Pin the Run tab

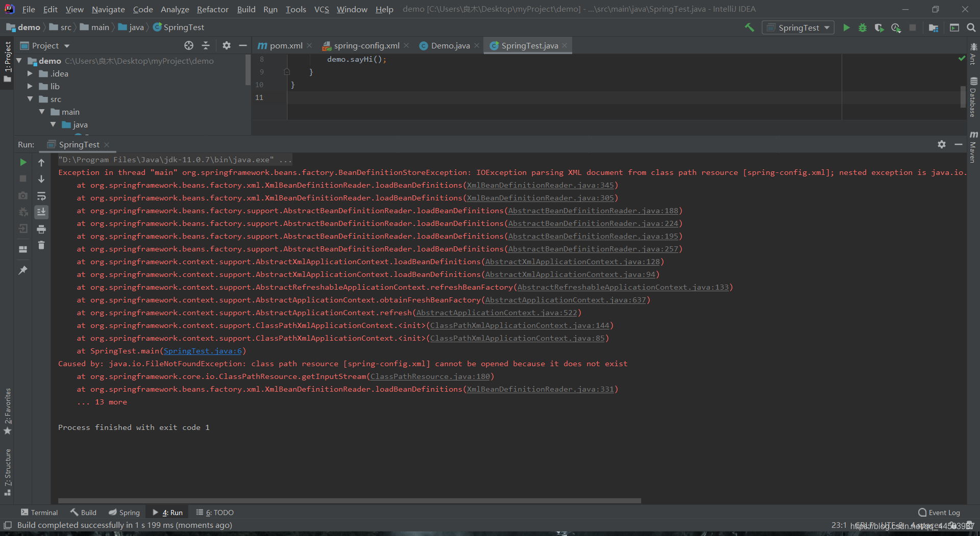tap(23, 270)
